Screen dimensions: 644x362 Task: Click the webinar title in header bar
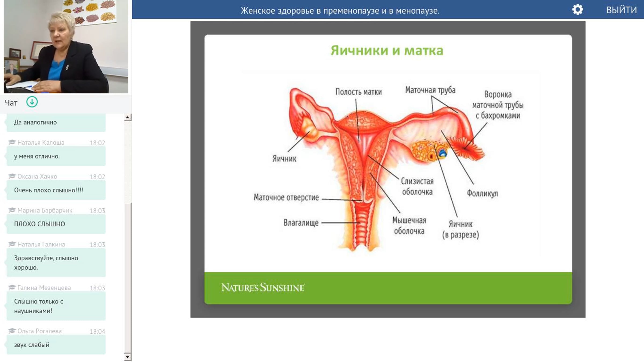(340, 10)
